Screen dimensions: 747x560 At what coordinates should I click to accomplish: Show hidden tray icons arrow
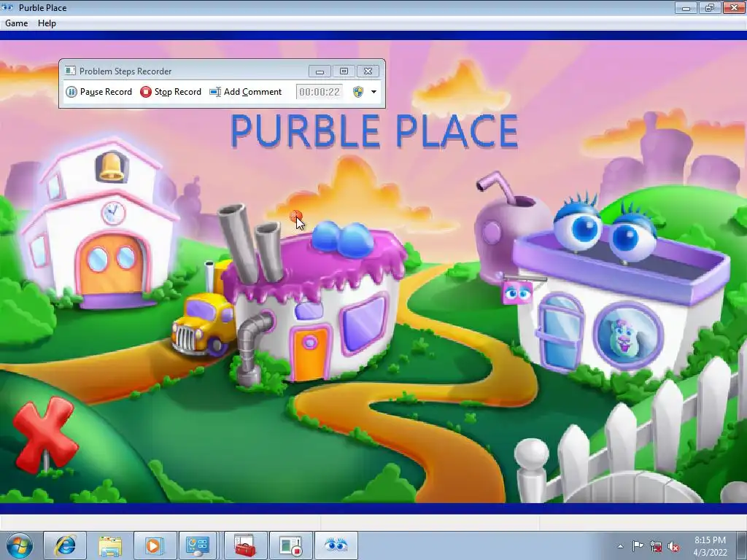click(620, 546)
